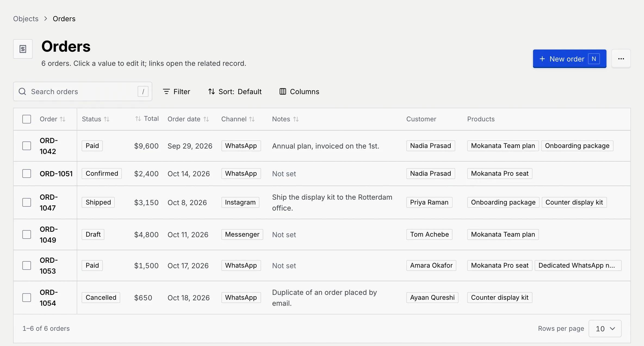Edit the Messenger channel value

coord(242,234)
